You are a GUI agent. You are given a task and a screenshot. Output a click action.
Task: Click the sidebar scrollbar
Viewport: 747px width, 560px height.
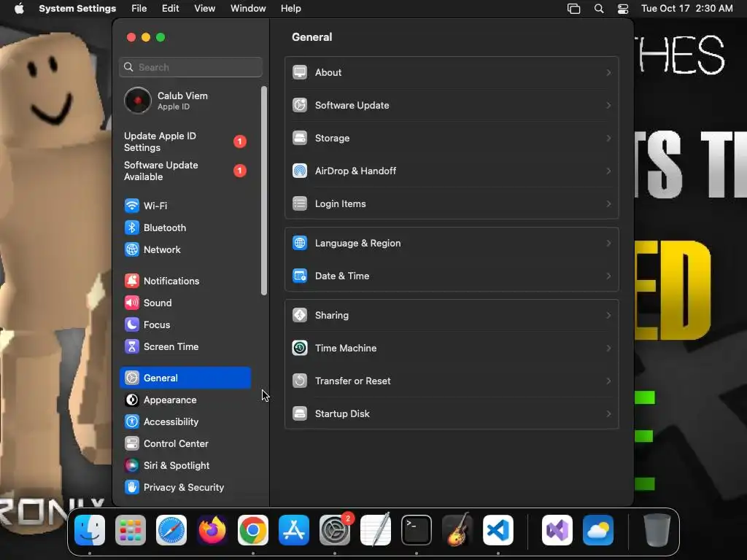[x=264, y=190]
